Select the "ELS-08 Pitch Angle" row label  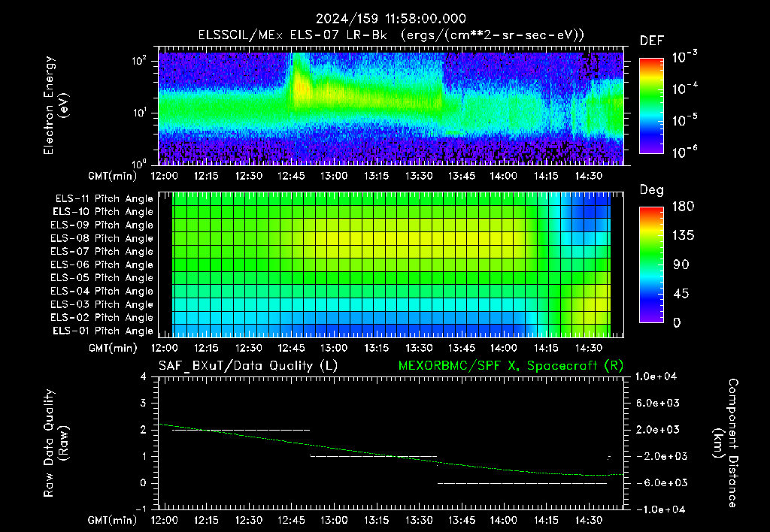[x=102, y=238]
